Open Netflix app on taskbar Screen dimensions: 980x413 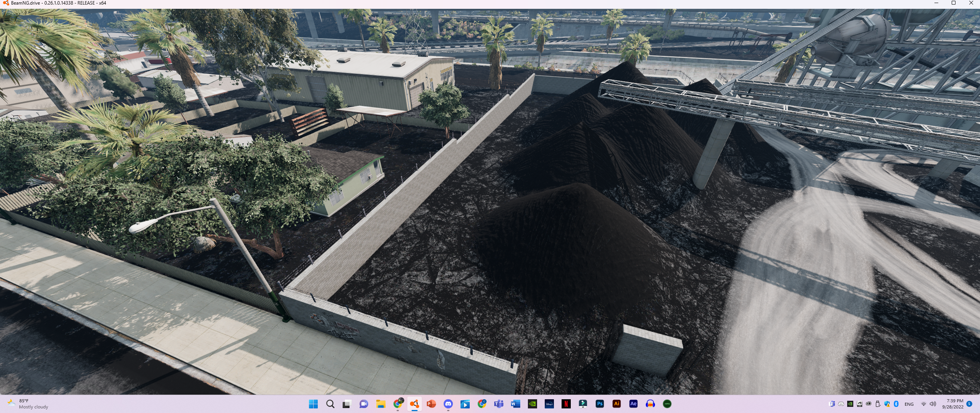[x=566, y=404]
